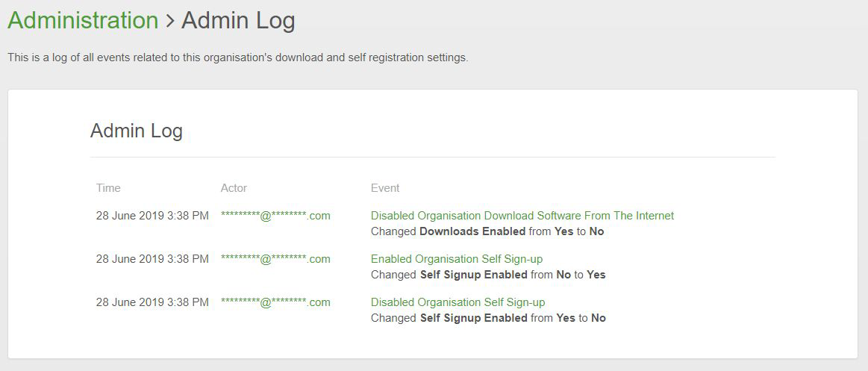The width and height of the screenshot is (868, 371).
Task: Open the Disabled Organisation Self Sign-up event
Action: 458,302
